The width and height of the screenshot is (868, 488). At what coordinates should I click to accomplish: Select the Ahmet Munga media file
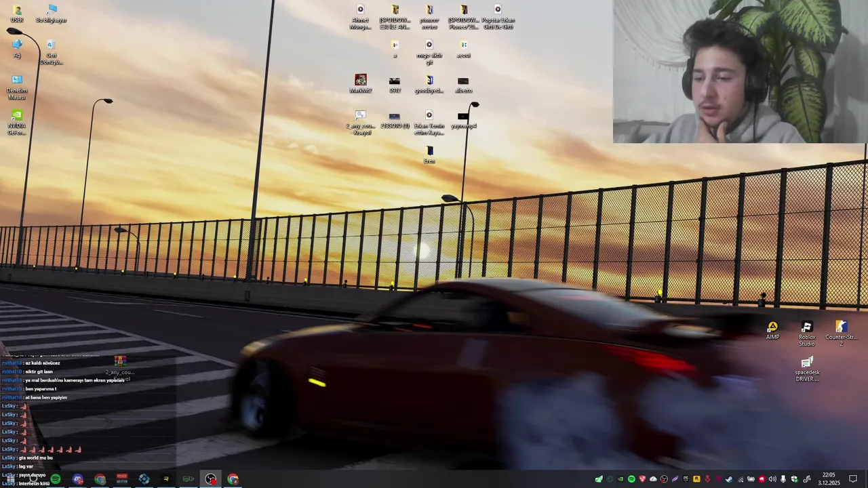[x=360, y=17]
